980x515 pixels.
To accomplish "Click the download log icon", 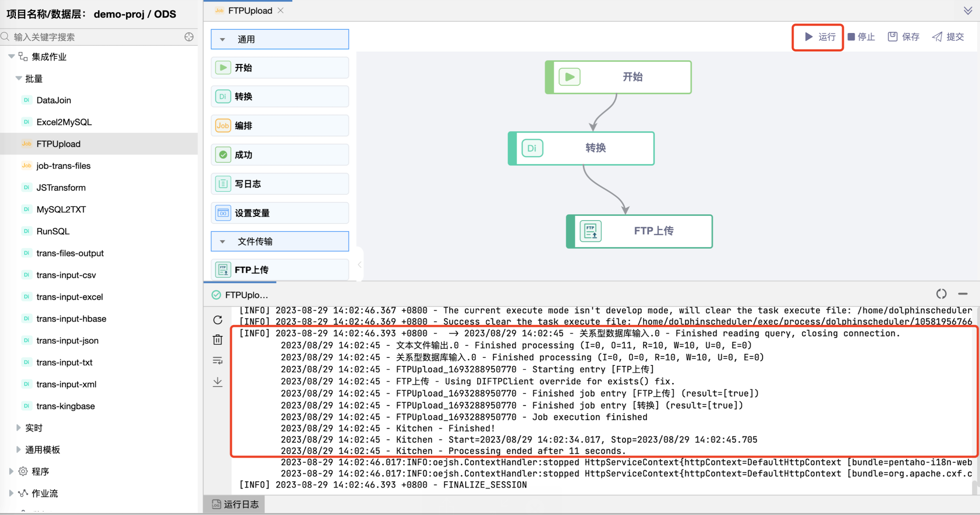I will point(218,382).
